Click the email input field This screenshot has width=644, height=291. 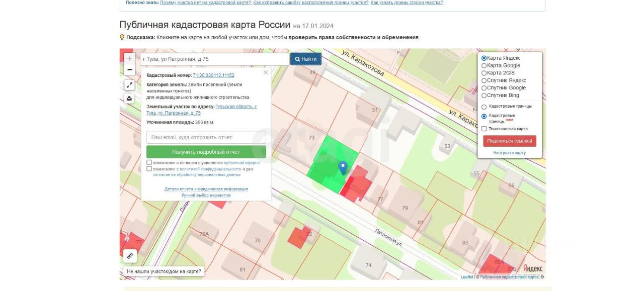point(206,137)
